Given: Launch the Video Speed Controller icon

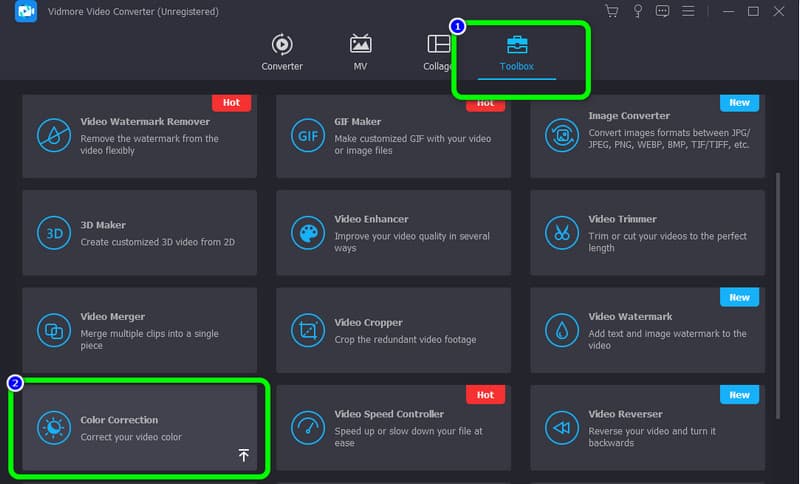Looking at the screenshot, I should 306,428.
